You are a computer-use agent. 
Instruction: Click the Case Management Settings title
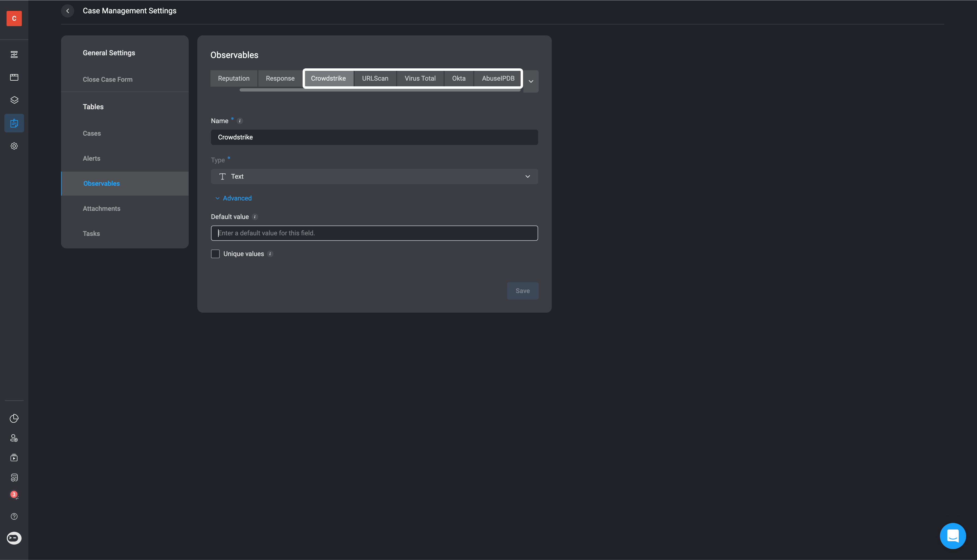pyautogui.click(x=129, y=11)
